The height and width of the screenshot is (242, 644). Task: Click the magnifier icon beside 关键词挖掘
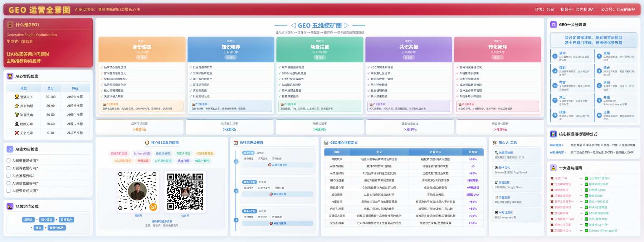tap(496, 153)
